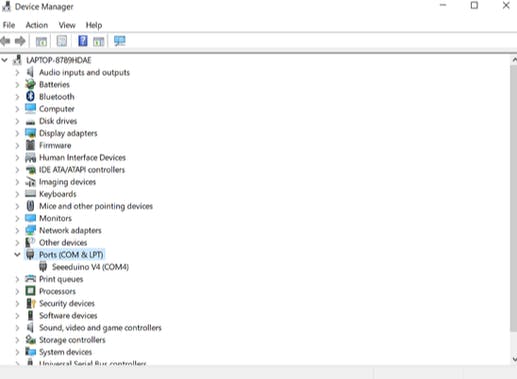Open the View menu
This screenshot has height=379, width=517.
click(67, 25)
